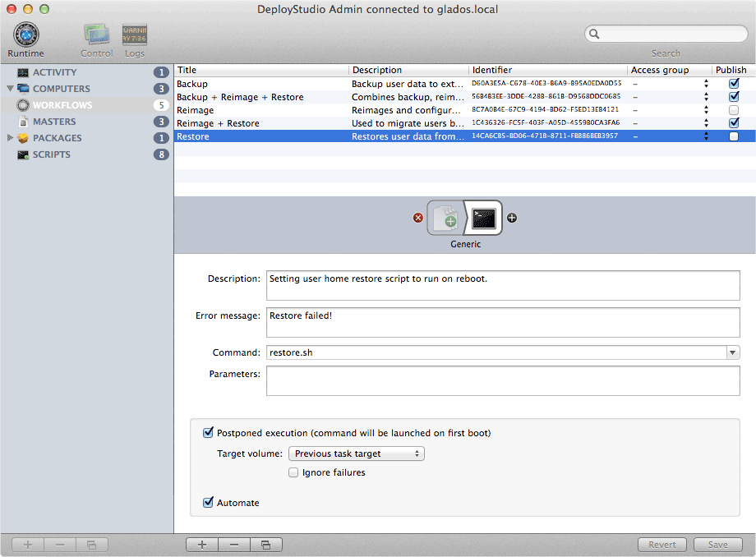Click the Runtime toolbar icon
Screen dimensions: 756x557
click(26, 36)
